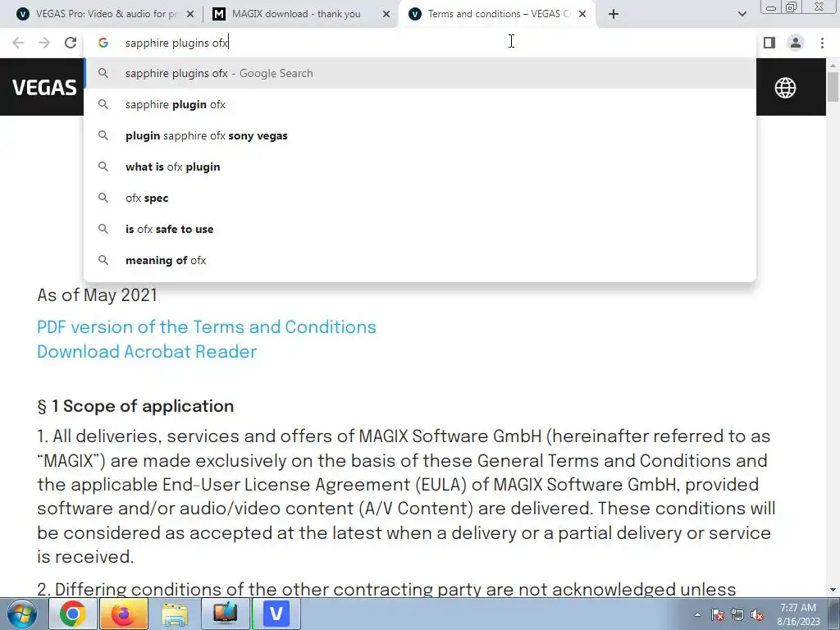840x630 pixels.
Task: Choose 'sapphire plugin ofx' suggestion
Action: 420,104
